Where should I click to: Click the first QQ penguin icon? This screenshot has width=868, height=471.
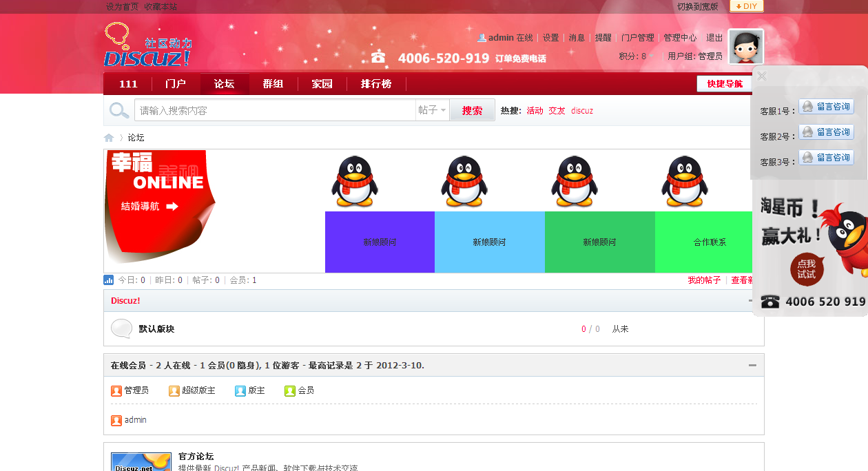pyautogui.click(x=355, y=181)
